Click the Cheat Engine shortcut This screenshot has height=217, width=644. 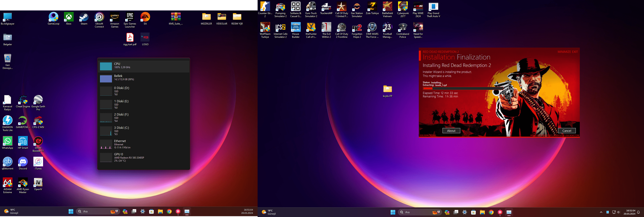tap(23, 102)
